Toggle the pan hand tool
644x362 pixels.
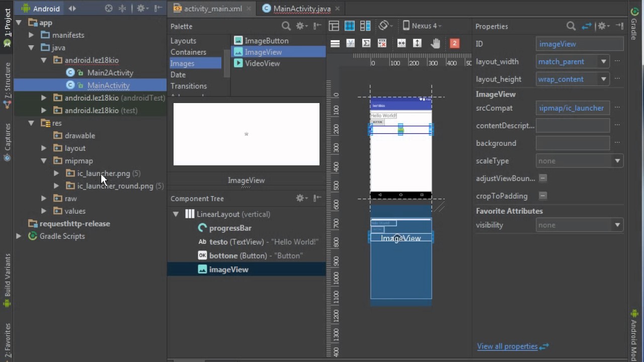(x=436, y=43)
